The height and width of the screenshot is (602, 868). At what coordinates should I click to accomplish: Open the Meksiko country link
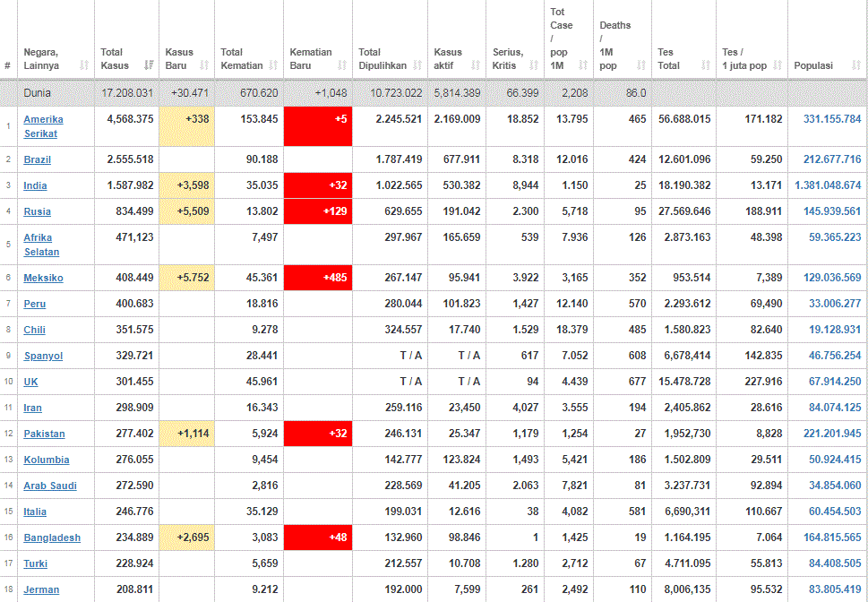tap(43, 278)
